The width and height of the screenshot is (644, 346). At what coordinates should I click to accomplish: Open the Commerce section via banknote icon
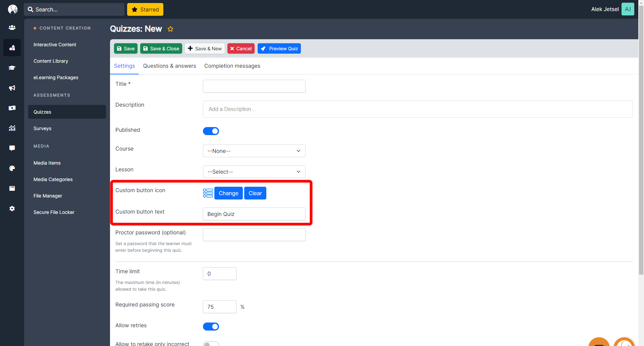12,108
